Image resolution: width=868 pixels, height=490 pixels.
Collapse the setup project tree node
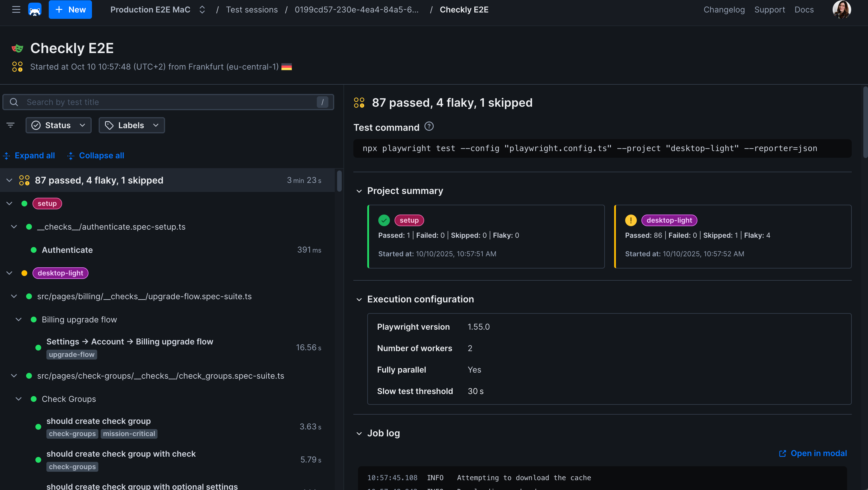[10, 204]
